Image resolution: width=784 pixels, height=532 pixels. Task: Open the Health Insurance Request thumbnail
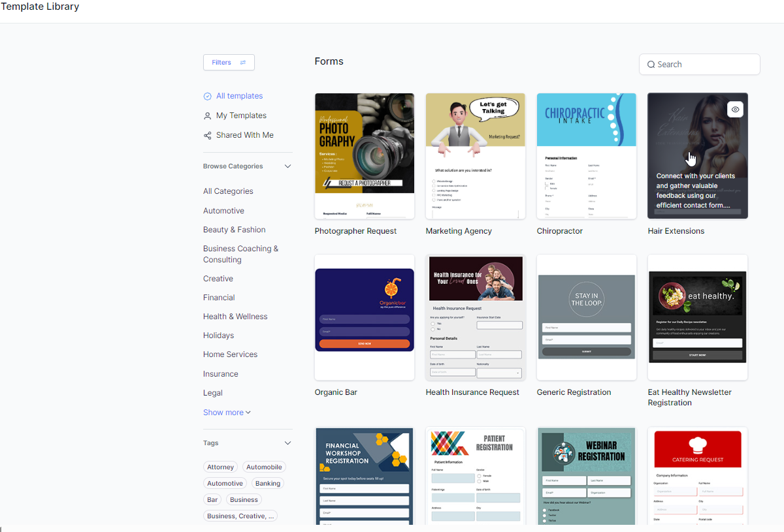coord(476,317)
